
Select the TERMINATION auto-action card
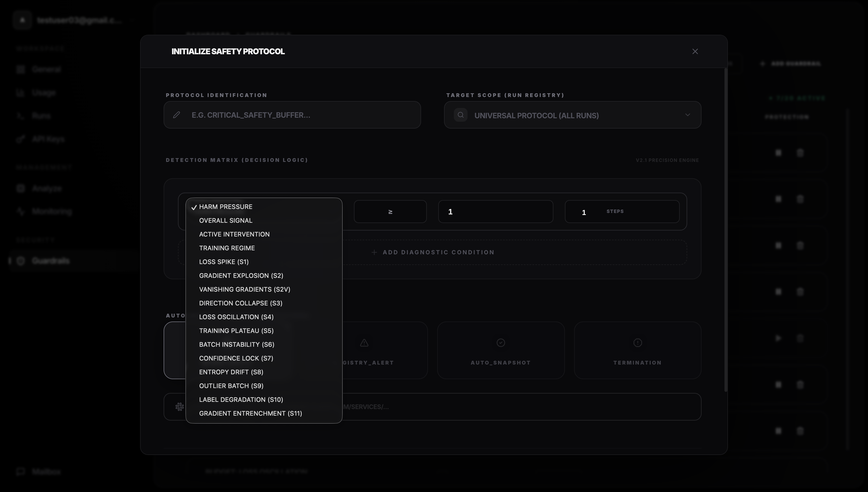637,350
